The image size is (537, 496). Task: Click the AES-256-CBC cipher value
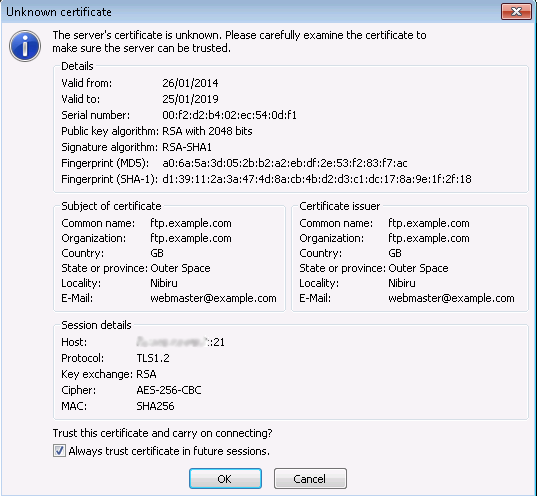point(169,390)
